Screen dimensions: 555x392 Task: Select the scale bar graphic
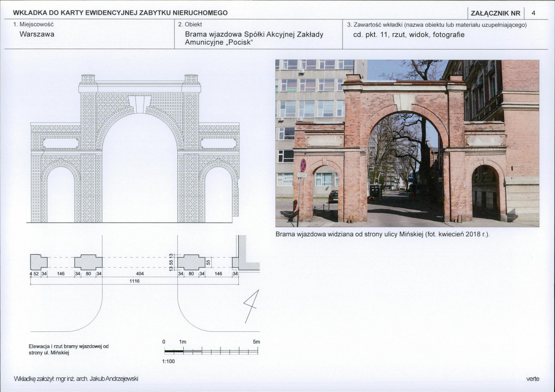(212, 351)
